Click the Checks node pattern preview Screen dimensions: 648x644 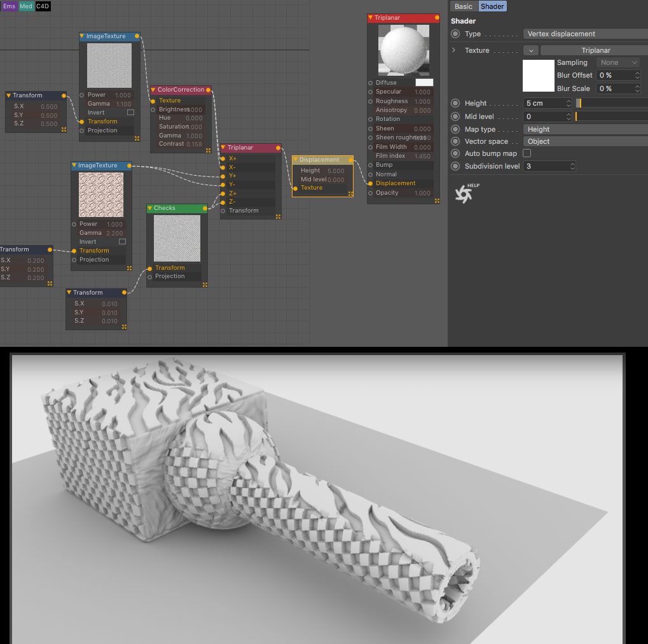(177, 238)
